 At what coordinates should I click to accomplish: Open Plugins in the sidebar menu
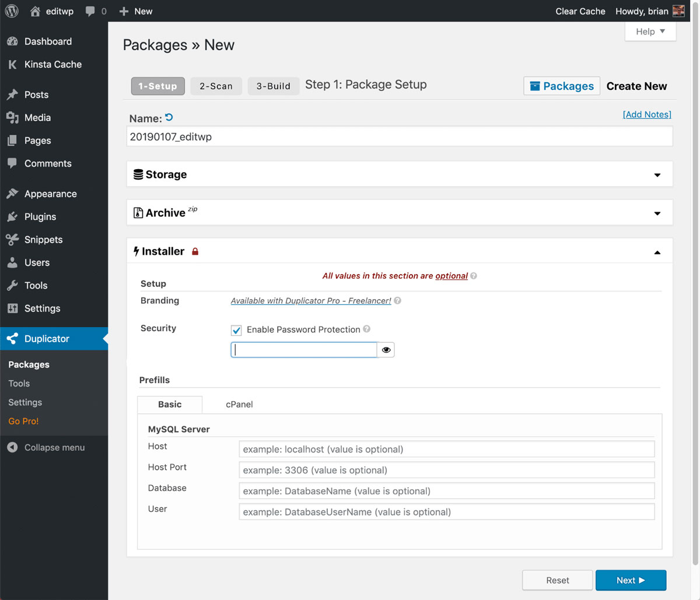[x=40, y=216]
